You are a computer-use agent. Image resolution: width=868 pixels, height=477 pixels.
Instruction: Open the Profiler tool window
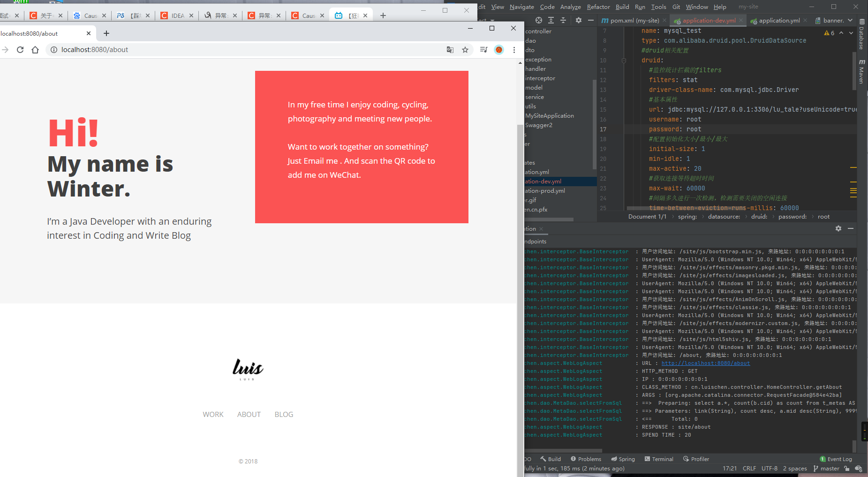coord(696,459)
